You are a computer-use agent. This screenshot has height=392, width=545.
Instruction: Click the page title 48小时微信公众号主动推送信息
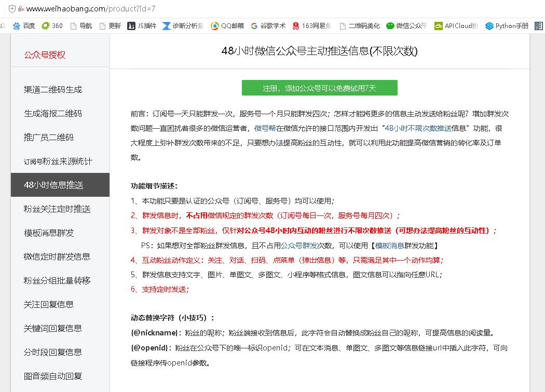click(x=319, y=51)
